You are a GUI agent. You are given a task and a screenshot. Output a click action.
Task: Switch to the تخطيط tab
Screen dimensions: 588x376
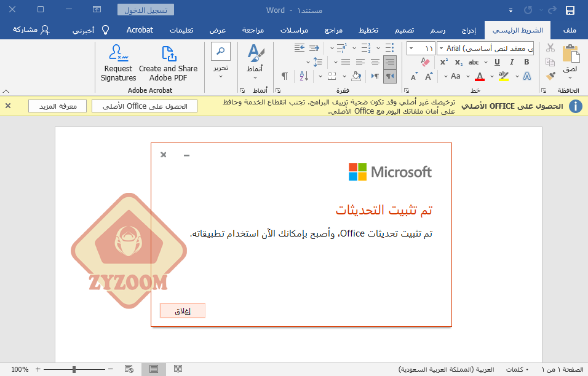coord(368,30)
